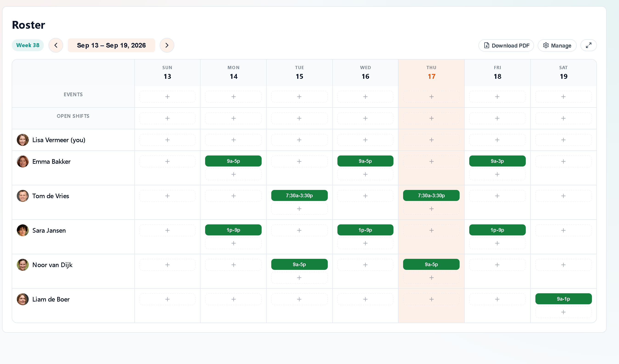This screenshot has height=364, width=619.
Task: Open Sara Jansen's Wednesday 1p-9p shift
Action: tap(365, 230)
